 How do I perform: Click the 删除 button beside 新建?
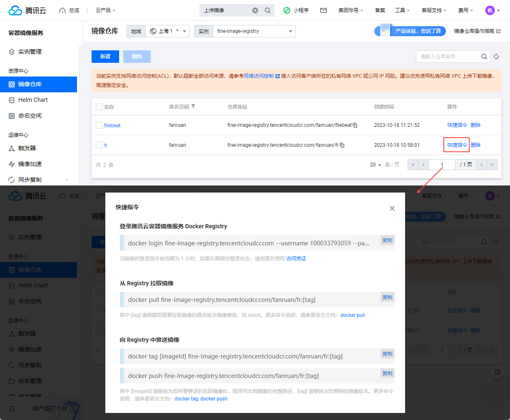(137, 57)
